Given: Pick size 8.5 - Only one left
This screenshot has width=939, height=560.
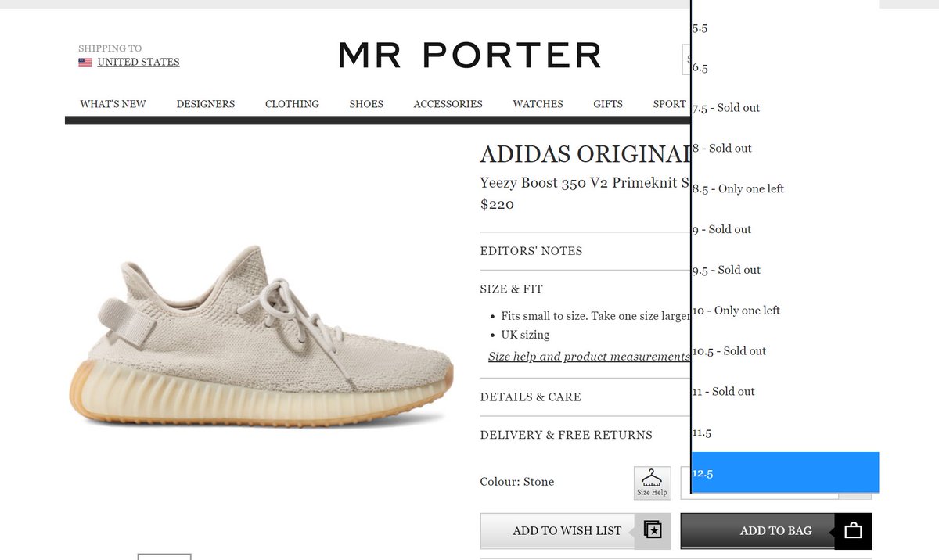Looking at the screenshot, I should 785,188.
